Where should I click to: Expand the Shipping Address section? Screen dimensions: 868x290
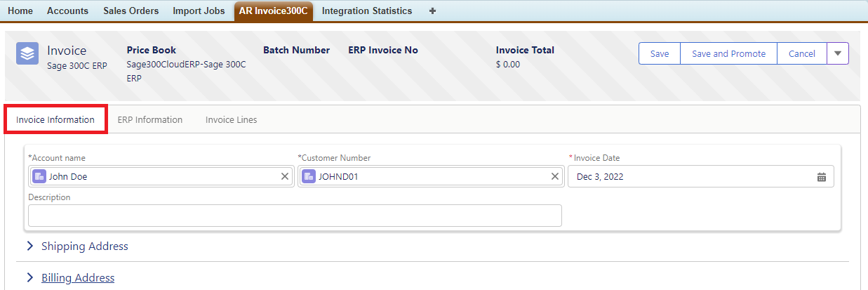30,246
